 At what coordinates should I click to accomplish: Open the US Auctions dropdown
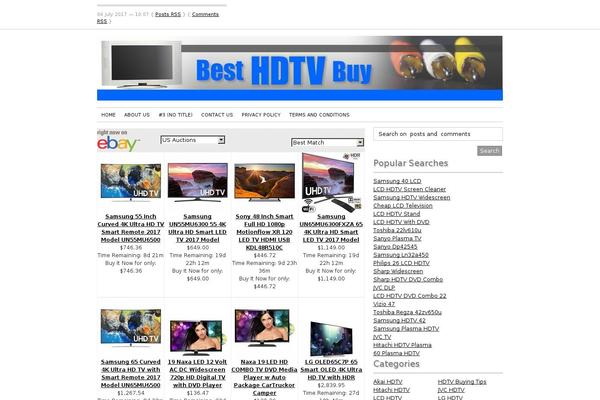tap(192, 140)
